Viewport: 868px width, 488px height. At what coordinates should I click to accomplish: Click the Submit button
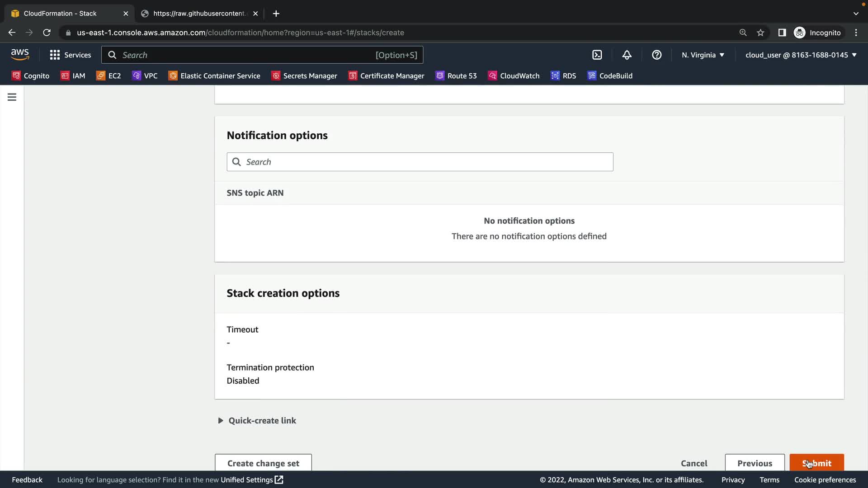pos(816,463)
